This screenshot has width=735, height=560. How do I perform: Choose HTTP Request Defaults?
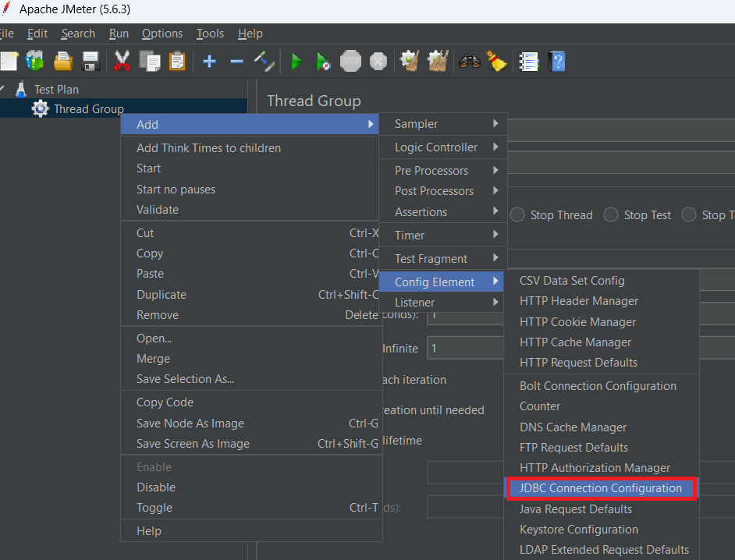tap(602, 362)
